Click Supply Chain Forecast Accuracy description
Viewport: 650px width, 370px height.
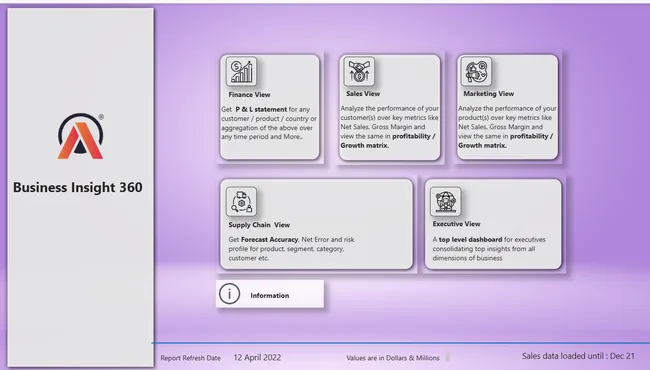click(x=291, y=249)
